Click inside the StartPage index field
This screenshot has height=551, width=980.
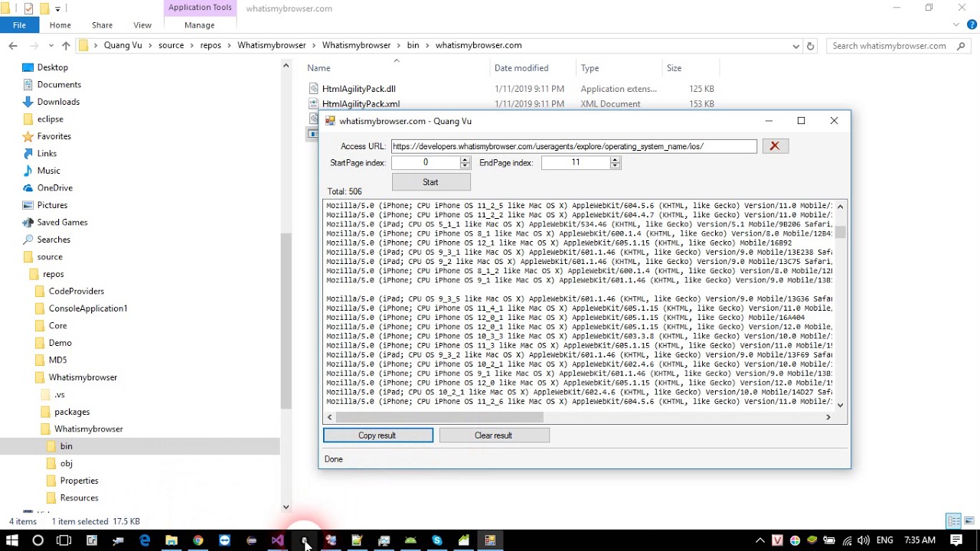click(x=426, y=162)
